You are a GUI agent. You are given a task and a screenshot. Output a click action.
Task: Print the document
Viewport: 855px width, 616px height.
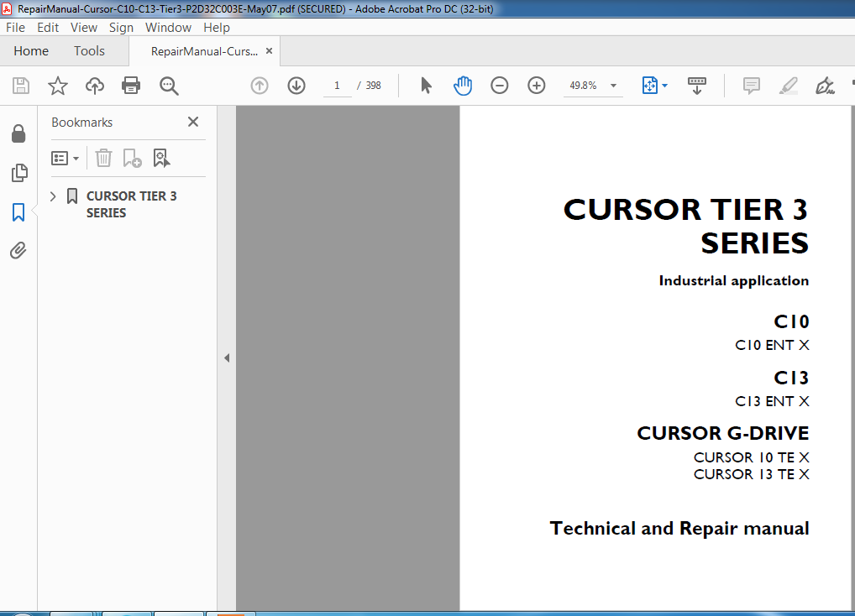coord(131,86)
